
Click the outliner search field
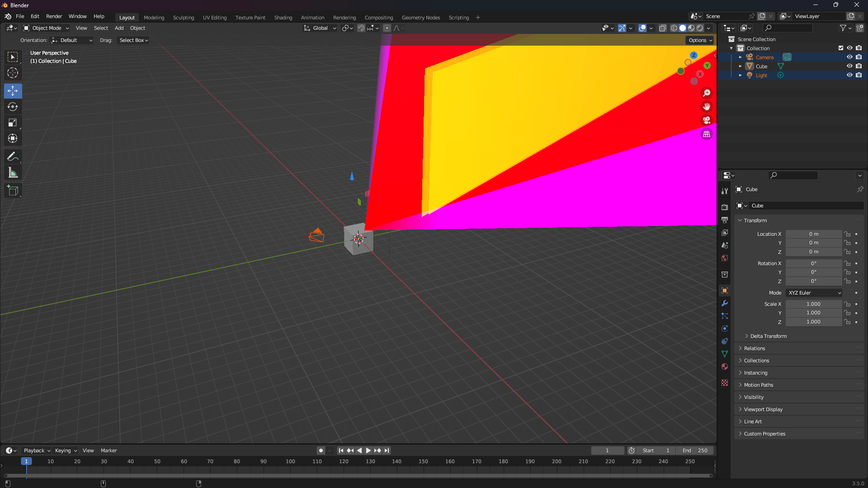click(x=788, y=28)
